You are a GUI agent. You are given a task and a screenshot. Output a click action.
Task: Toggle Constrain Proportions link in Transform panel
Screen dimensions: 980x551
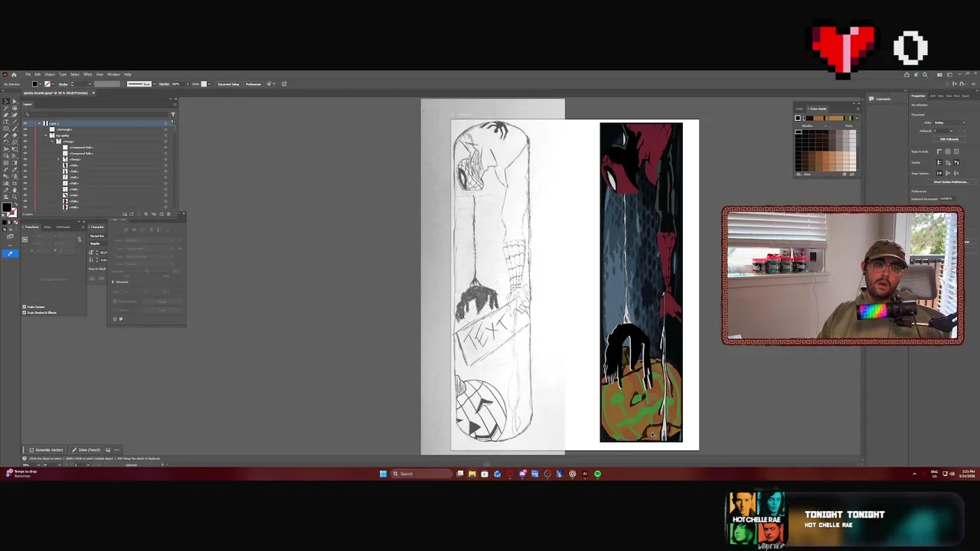pos(80,240)
